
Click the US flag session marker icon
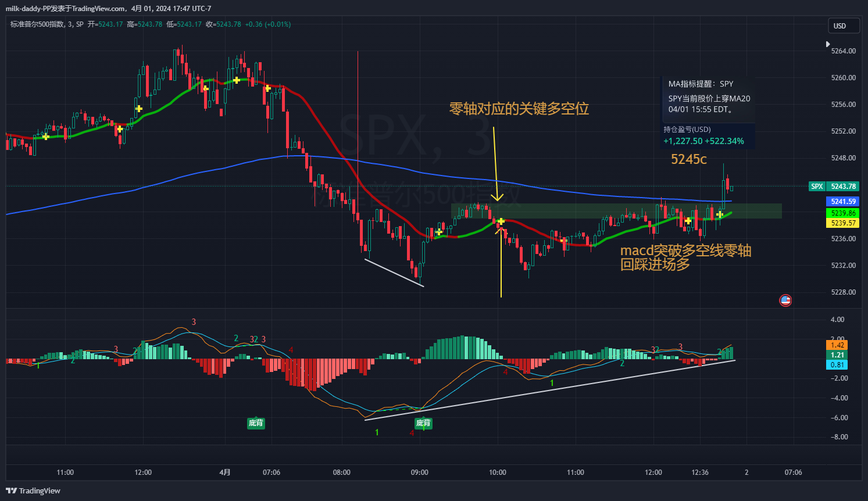click(785, 300)
